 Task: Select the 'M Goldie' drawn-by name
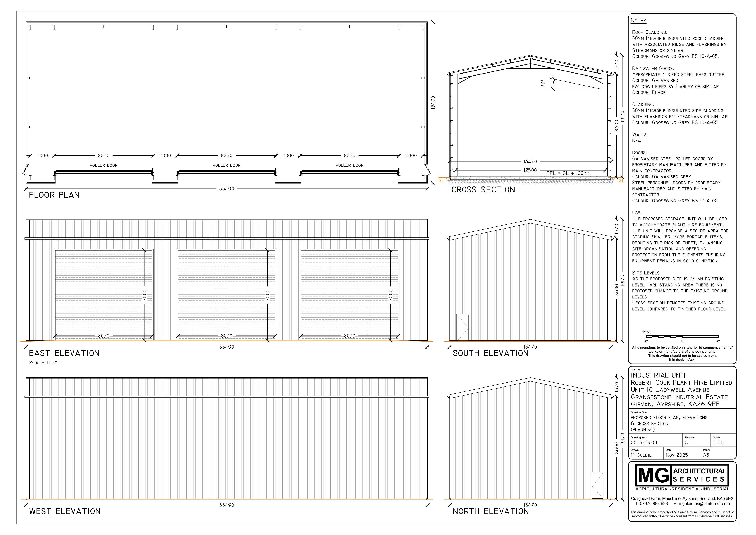641,455
